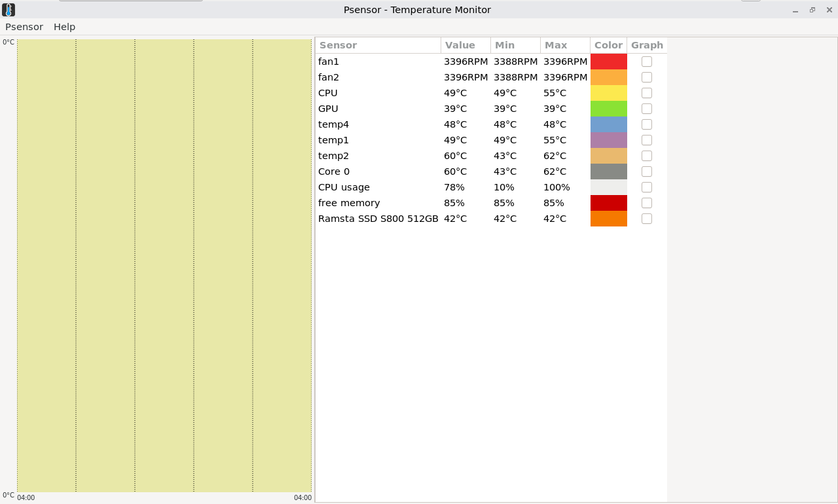
Task: Toggle graph checkbox for CPU usage
Action: point(647,187)
